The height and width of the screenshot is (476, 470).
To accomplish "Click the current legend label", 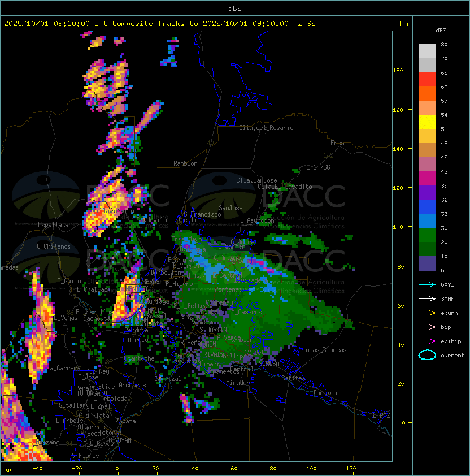I will point(452,356).
